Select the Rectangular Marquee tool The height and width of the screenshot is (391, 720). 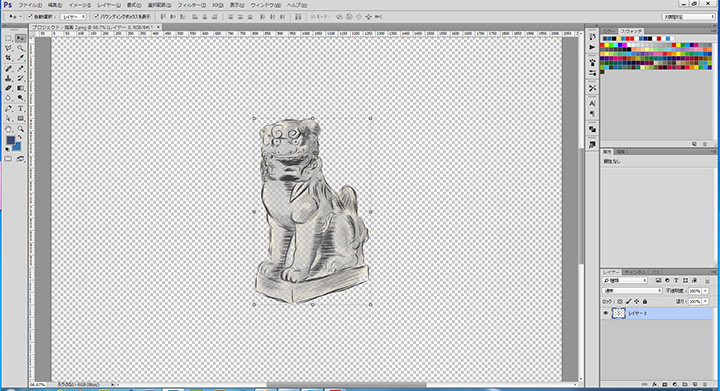[8, 39]
